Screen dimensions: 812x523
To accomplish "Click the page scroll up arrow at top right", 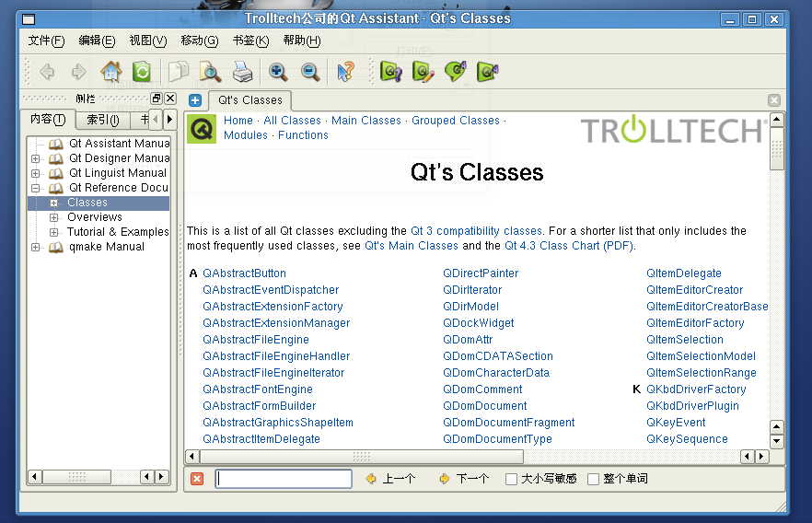I will [777, 120].
